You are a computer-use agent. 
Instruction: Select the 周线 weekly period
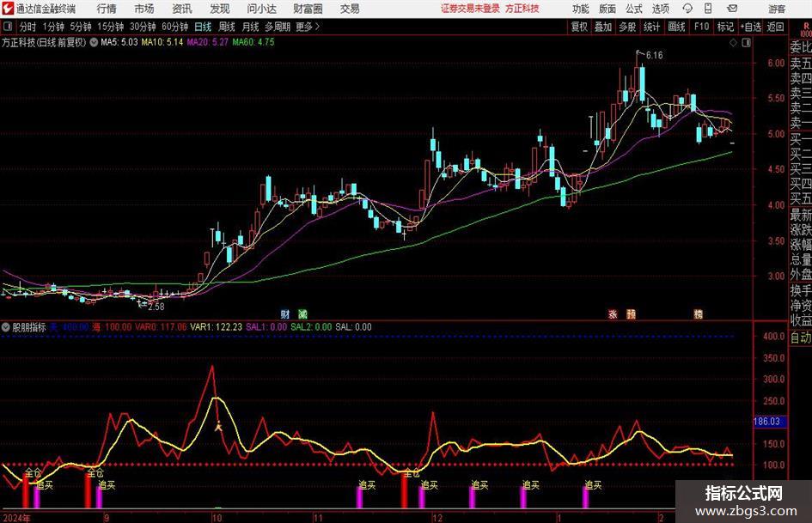point(226,27)
